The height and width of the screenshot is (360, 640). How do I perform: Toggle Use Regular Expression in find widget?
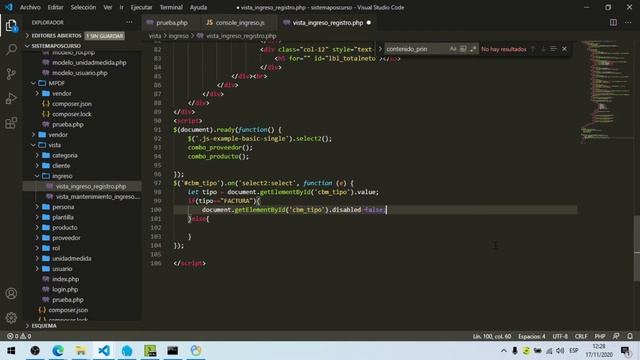pyautogui.click(x=473, y=49)
